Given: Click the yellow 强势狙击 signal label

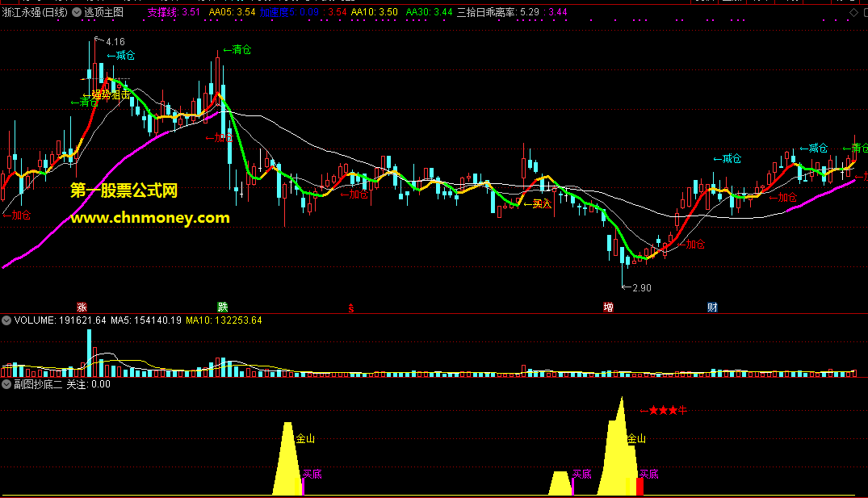Looking at the screenshot, I should coord(107,95).
